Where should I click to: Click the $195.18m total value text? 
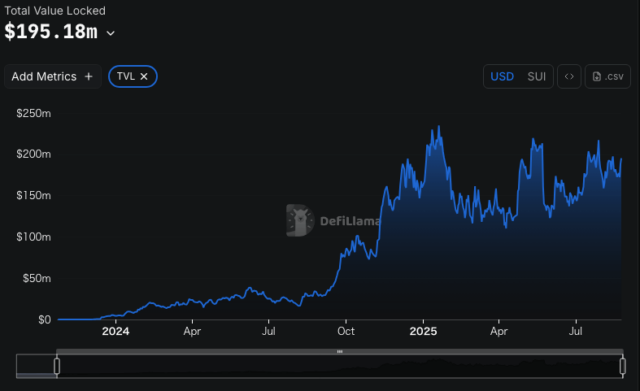click(x=51, y=31)
